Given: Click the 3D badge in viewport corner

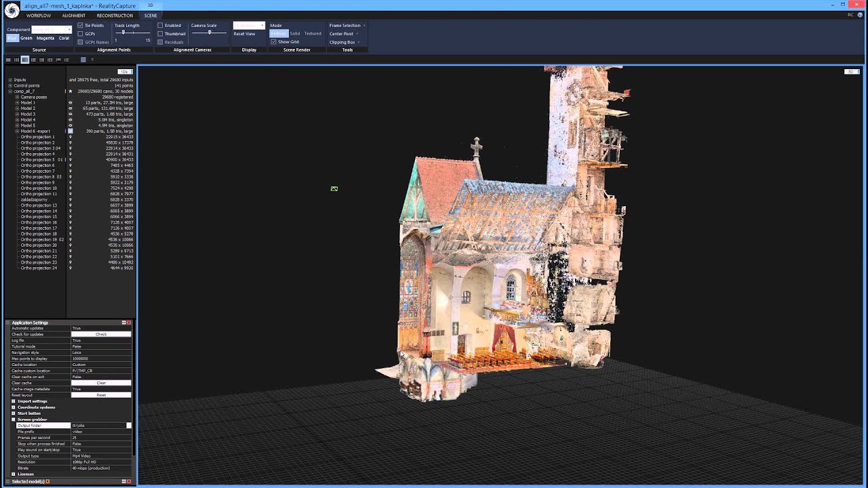Looking at the screenshot, I should [x=850, y=72].
